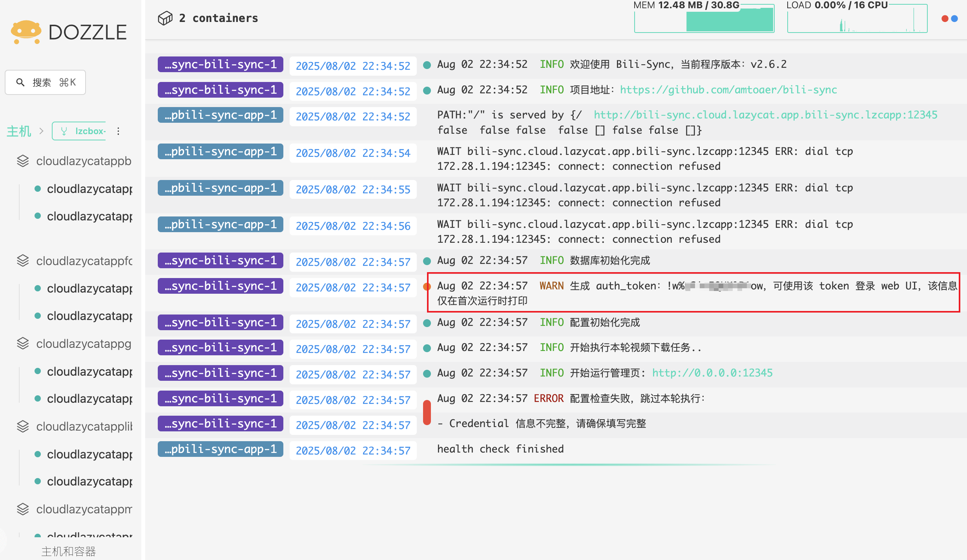The image size is (967, 560).
Task: Click green INFO dot on 数据库初始化完成 row
Action: pyautogui.click(x=427, y=261)
